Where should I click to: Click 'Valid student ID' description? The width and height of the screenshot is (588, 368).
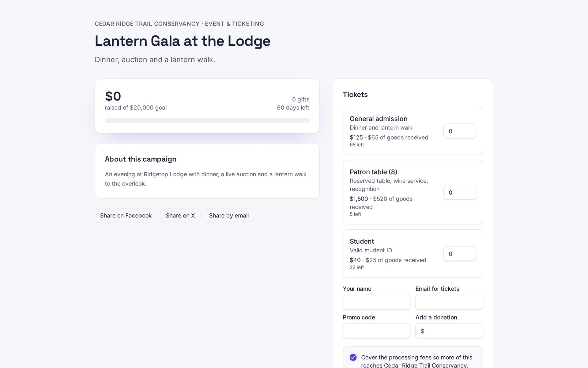point(371,250)
